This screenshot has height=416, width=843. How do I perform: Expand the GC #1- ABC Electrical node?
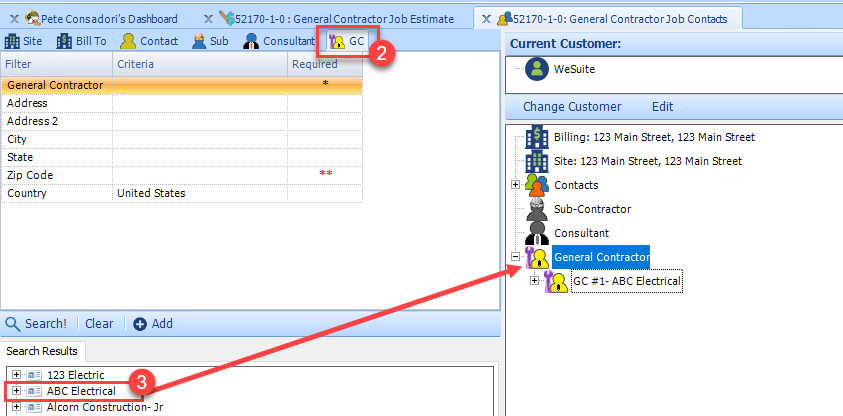pyautogui.click(x=534, y=281)
